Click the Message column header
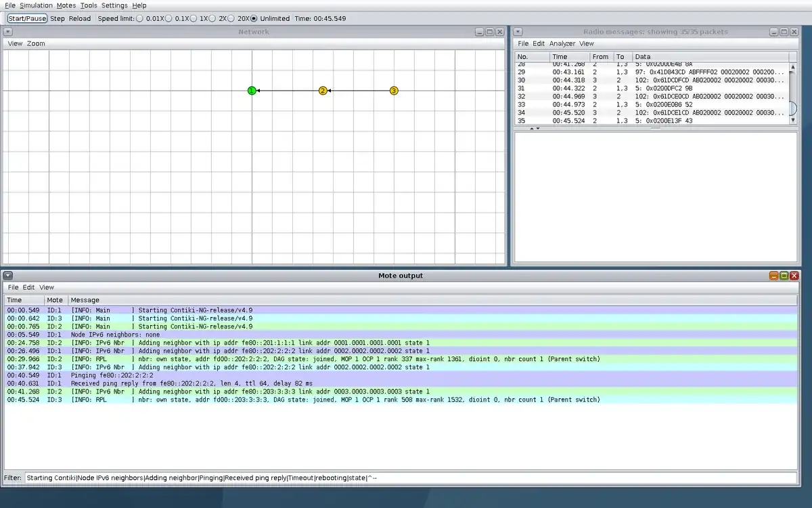 (432, 300)
